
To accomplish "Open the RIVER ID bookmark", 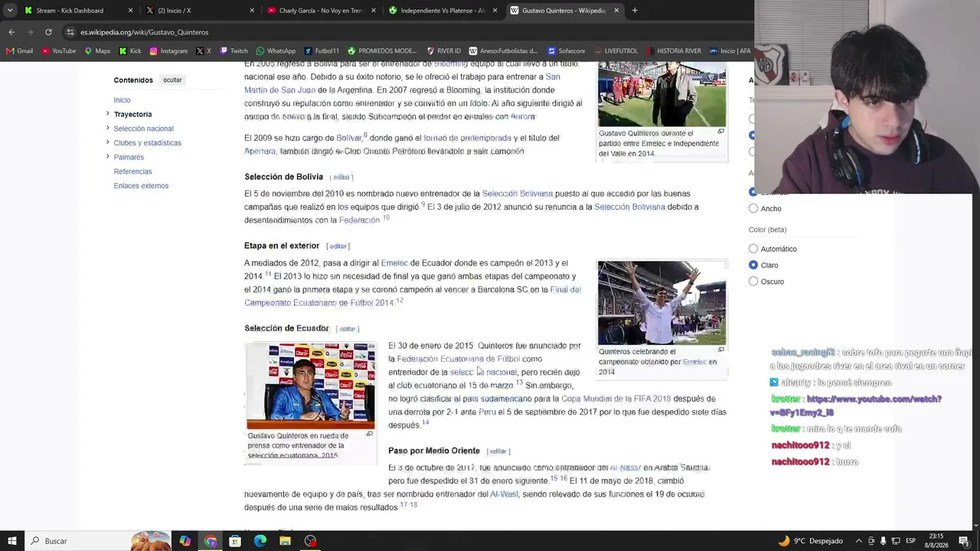I will 444,51.
